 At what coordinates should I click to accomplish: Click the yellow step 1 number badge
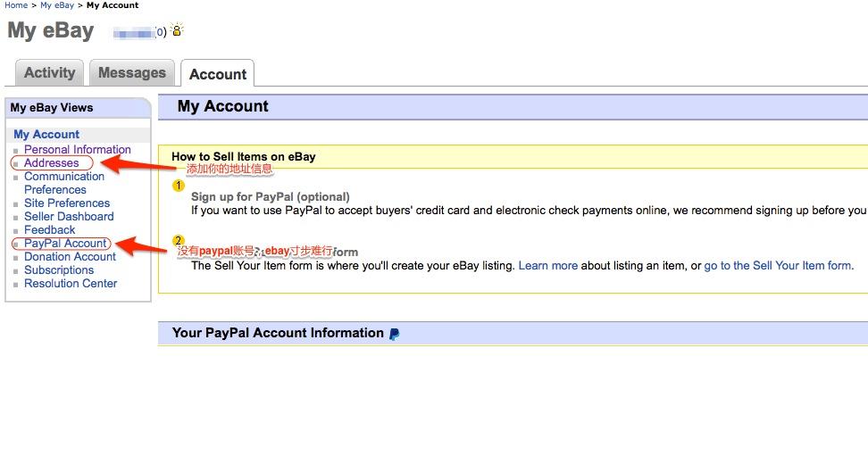pyautogui.click(x=179, y=186)
